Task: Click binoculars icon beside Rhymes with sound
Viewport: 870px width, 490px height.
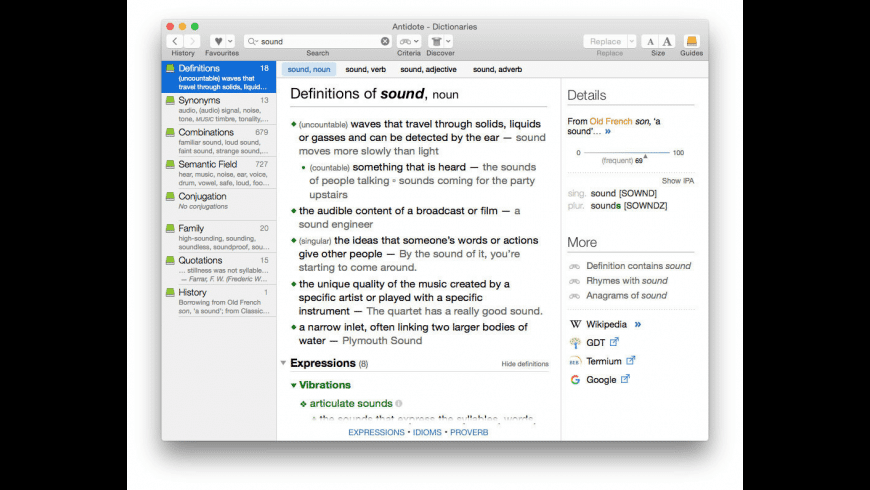Action: coord(574,281)
